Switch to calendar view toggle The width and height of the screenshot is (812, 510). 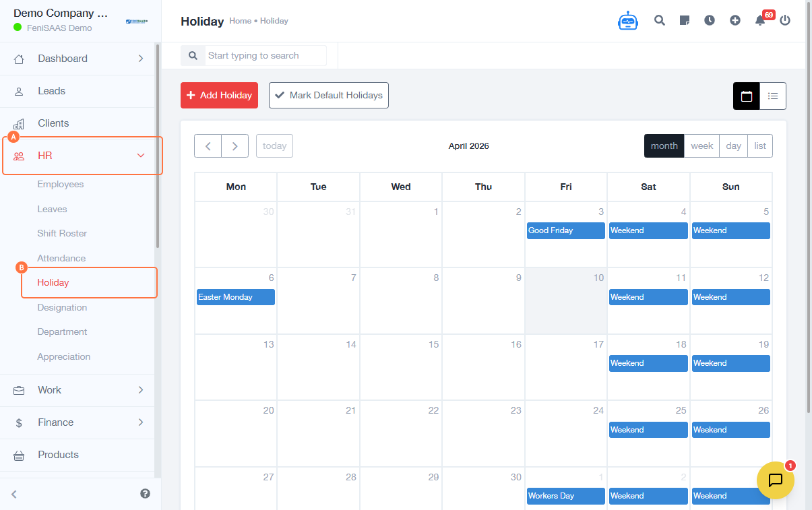[x=746, y=96]
